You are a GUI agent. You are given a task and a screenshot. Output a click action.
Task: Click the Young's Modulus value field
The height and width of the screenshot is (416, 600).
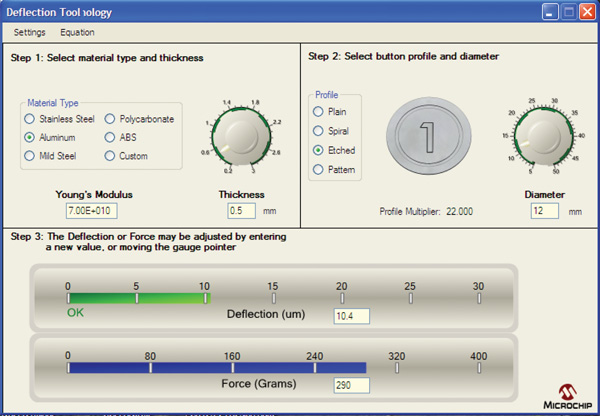(x=90, y=211)
